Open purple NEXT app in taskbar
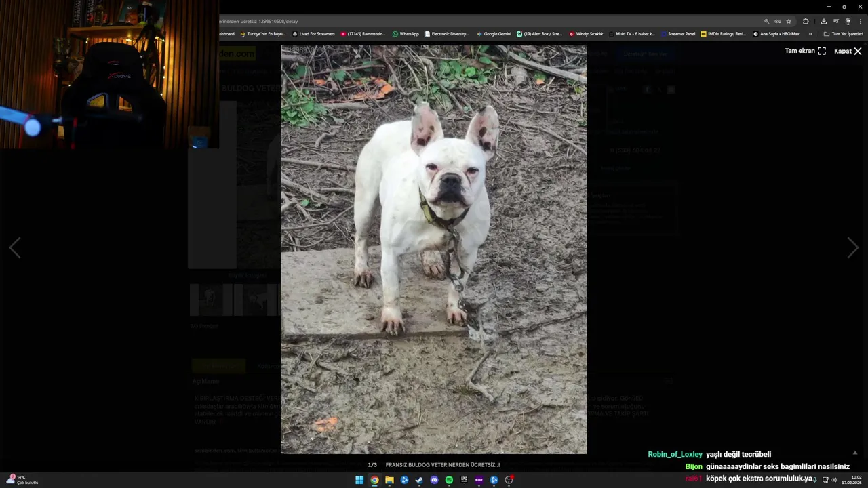The image size is (868, 488). tap(479, 480)
